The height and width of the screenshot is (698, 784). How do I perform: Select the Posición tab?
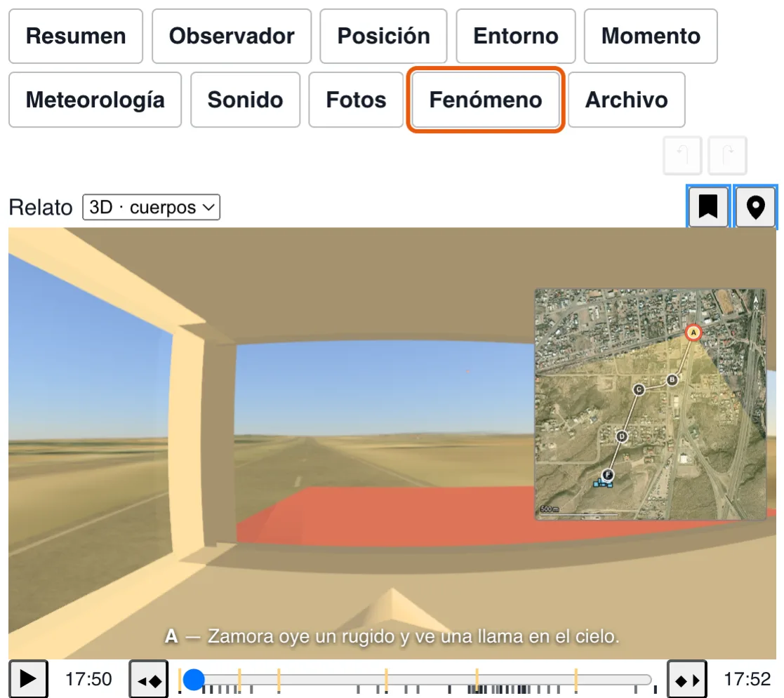click(x=383, y=36)
